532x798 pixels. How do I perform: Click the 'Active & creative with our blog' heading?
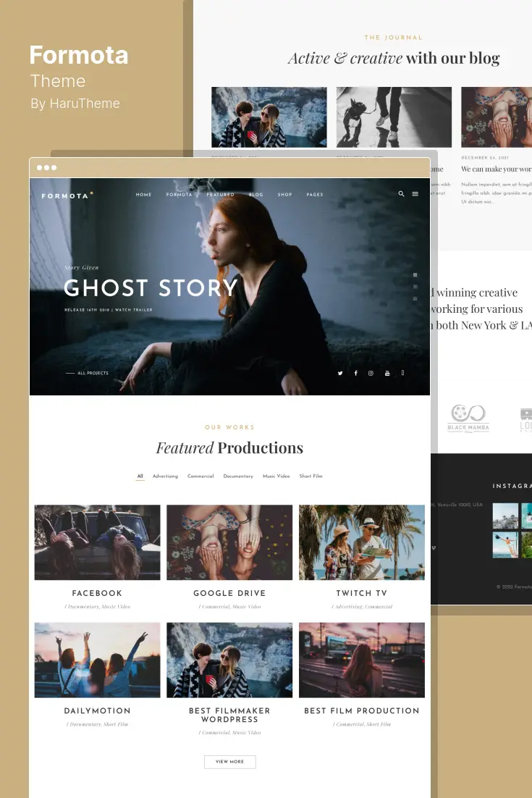click(x=394, y=59)
